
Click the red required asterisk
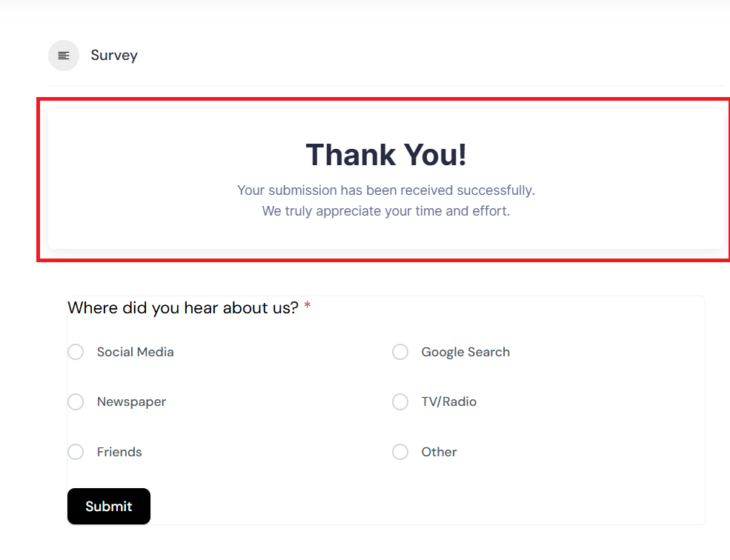tap(308, 307)
